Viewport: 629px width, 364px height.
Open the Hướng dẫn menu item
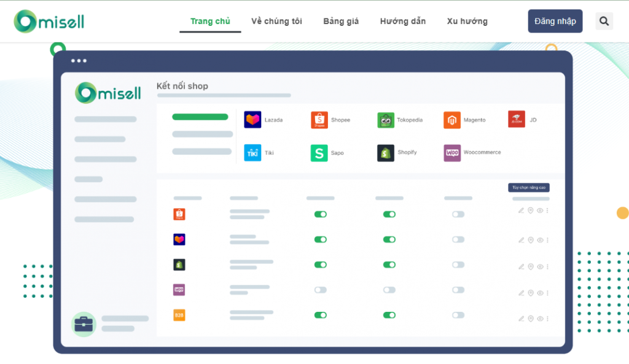pyautogui.click(x=403, y=21)
